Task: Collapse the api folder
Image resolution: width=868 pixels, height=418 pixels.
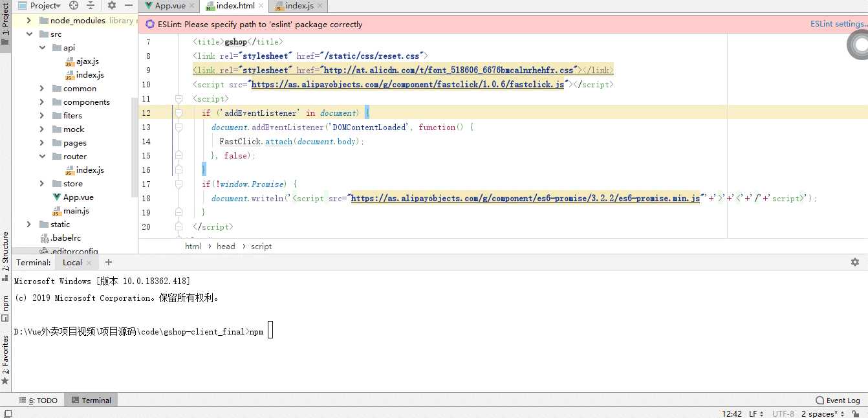Action: 42,48
